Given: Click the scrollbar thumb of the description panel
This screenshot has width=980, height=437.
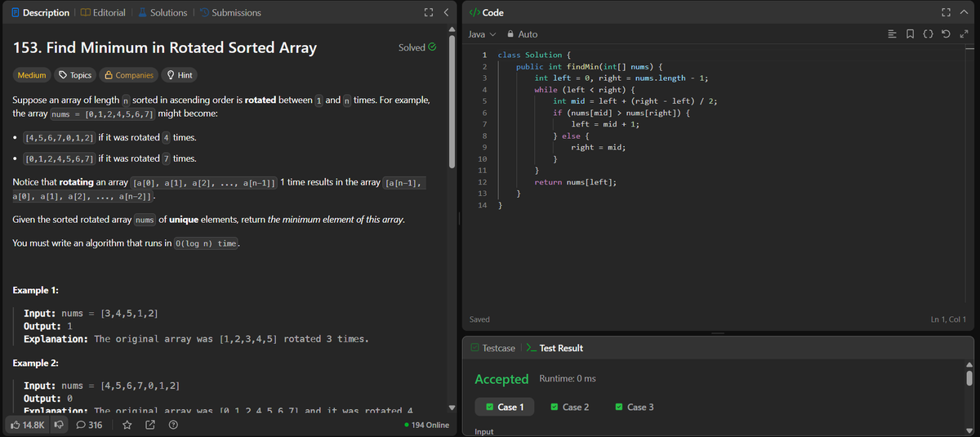Looking at the screenshot, I should pyautogui.click(x=452, y=102).
